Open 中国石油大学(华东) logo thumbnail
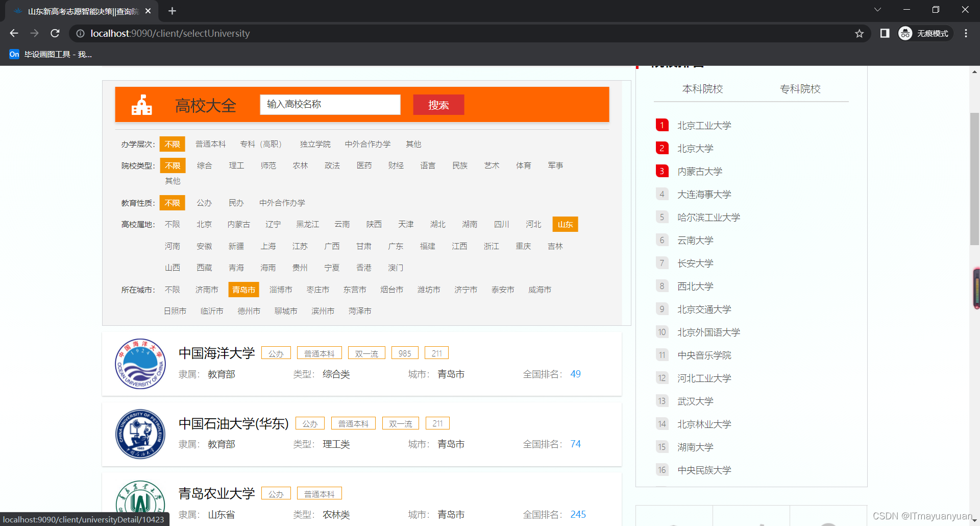Image resolution: width=980 pixels, height=526 pixels. click(x=140, y=434)
